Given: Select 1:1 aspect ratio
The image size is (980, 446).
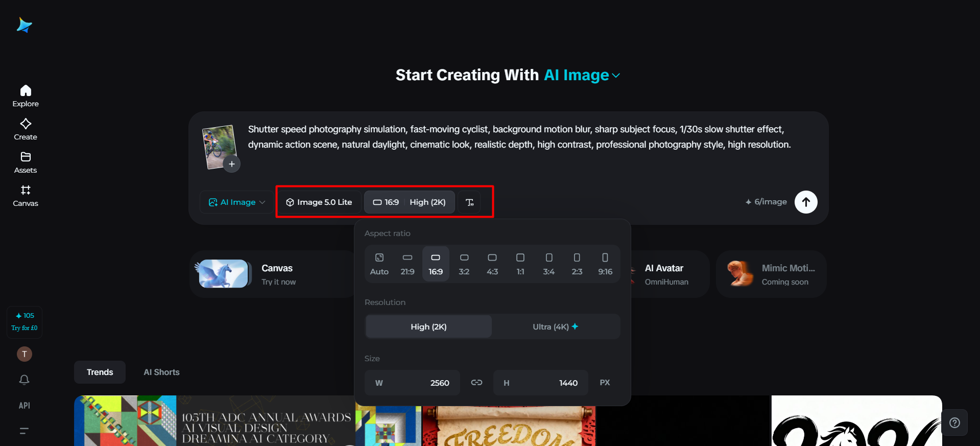Looking at the screenshot, I should [x=520, y=264].
